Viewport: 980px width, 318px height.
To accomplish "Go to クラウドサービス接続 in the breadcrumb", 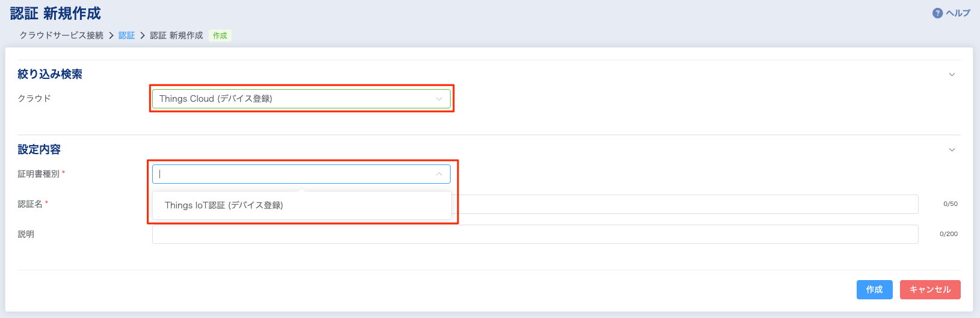I will tap(61, 36).
